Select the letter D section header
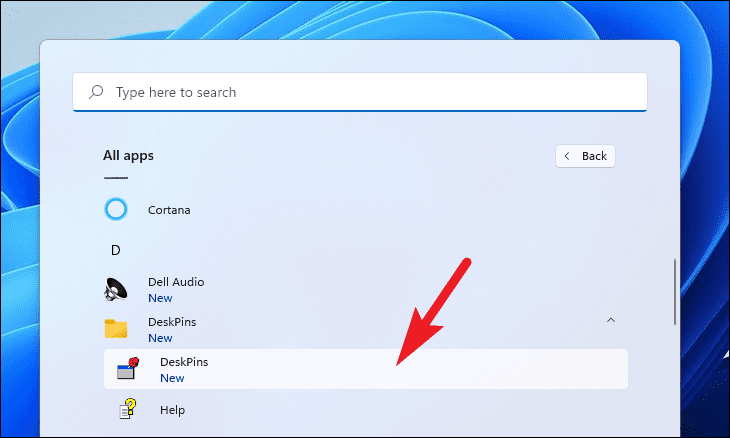This screenshot has width=730, height=438. pos(115,250)
